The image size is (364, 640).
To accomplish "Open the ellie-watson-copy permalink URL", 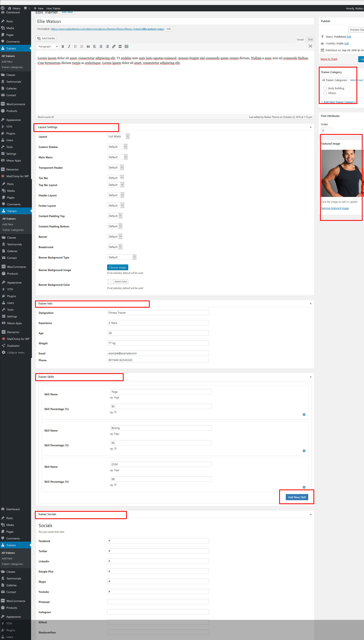I will [108, 29].
